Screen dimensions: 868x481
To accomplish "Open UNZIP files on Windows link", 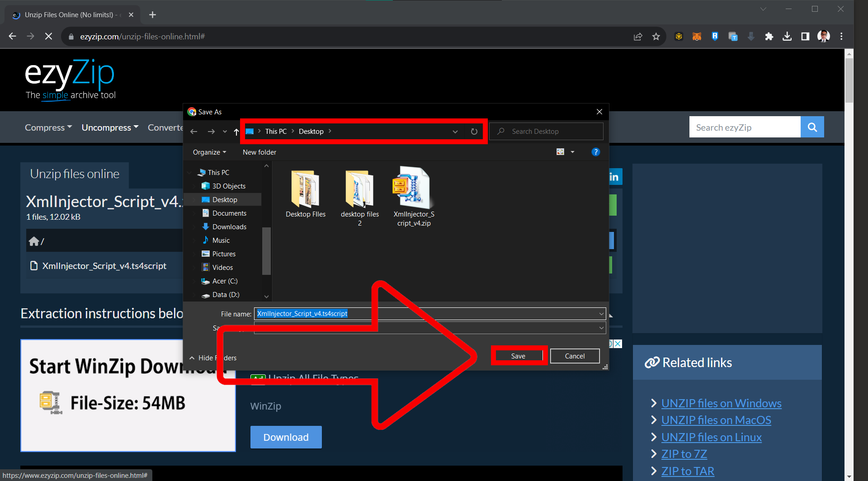I will pyautogui.click(x=721, y=403).
